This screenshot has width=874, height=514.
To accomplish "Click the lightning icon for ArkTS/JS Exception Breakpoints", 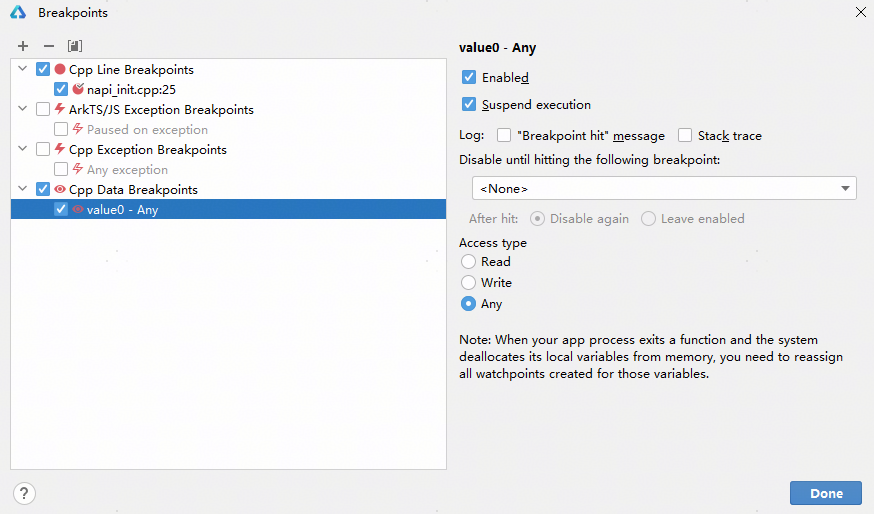I will pos(60,110).
